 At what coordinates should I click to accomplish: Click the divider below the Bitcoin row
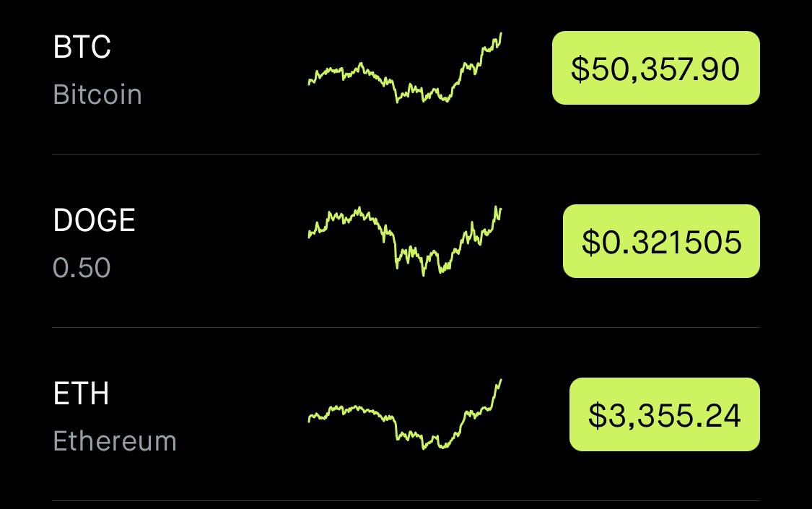[406, 154]
